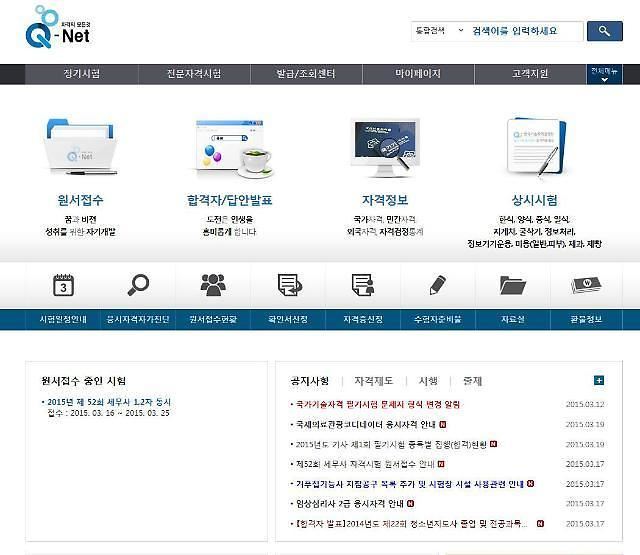Open the 발급/조회센터 menu
This screenshot has width=640, height=555.
(306, 74)
